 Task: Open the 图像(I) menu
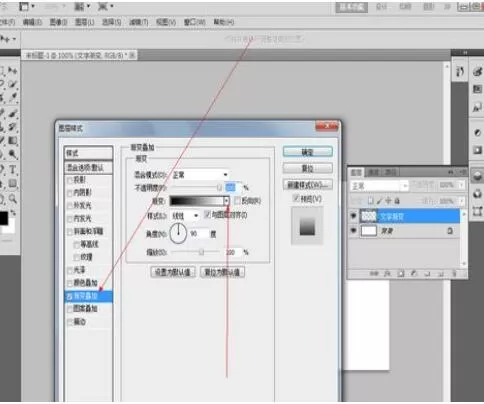(x=58, y=22)
